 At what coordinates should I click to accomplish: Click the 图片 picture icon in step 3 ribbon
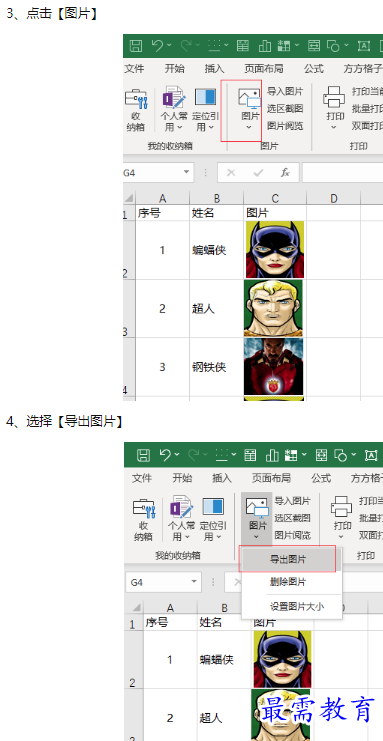249,98
